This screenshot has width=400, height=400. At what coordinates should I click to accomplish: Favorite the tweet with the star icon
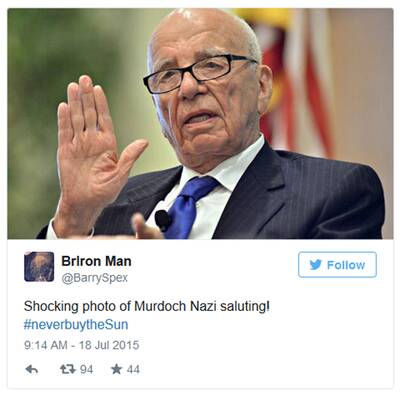tap(116, 369)
